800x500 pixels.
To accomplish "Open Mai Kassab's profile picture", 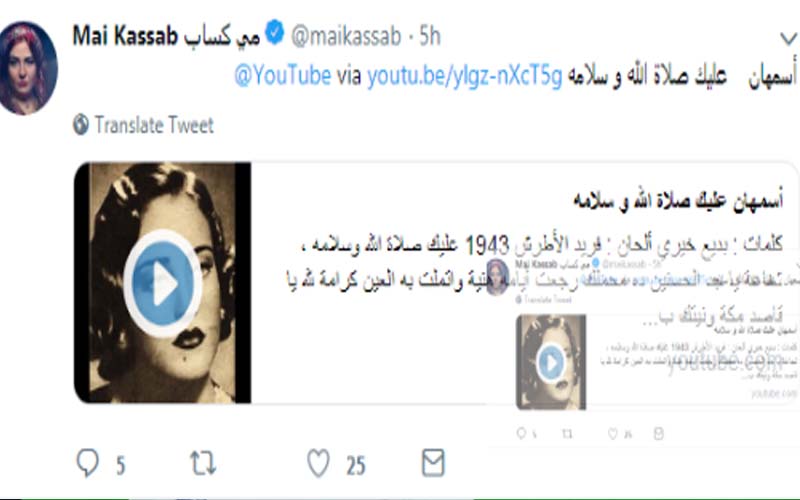I will click(x=27, y=68).
